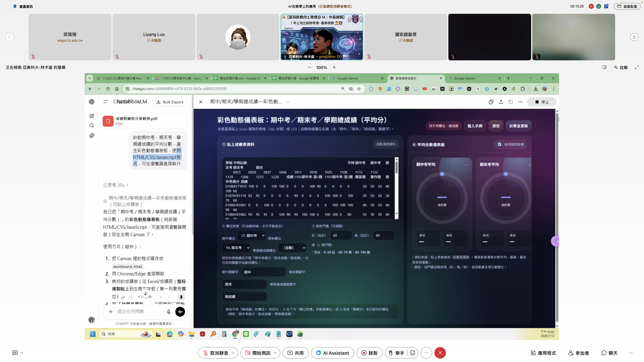The height and width of the screenshot is (362, 644).
Task: Click the 載入示例 button
Action: [475, 126]
